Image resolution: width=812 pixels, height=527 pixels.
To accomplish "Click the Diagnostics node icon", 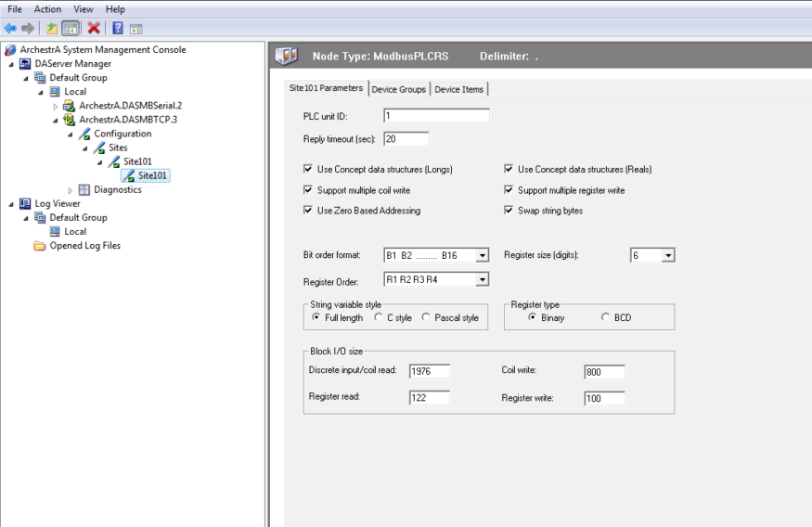I will click(x=84, y=189).
